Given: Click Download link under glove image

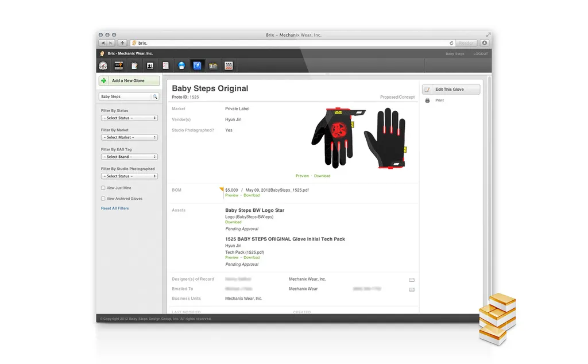Looking at the screenshot, I should (322, 176).
